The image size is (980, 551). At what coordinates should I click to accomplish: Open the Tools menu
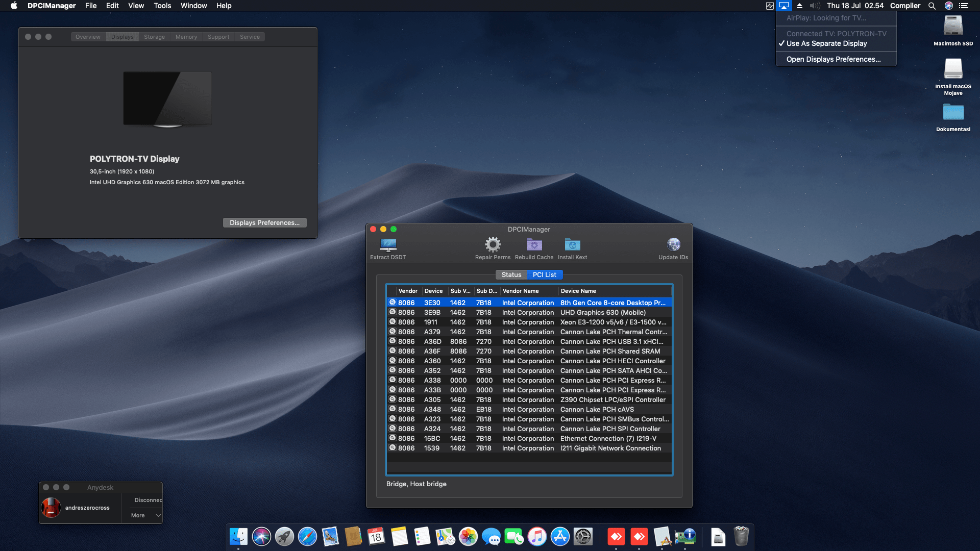[x=162, y=6]
